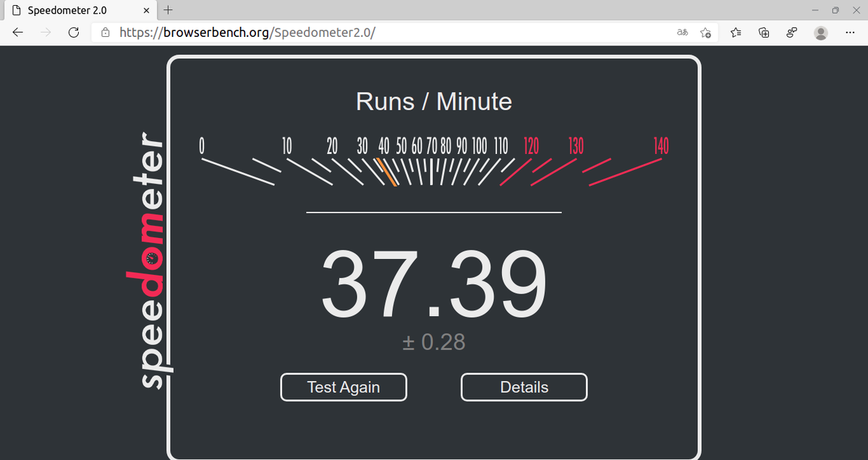Open the Settings and more menu
The image size is (868, 460).
[850, 33]
